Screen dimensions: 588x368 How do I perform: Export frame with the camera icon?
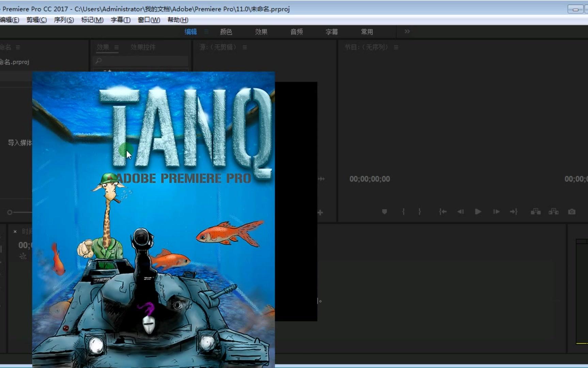coord(572,212)
